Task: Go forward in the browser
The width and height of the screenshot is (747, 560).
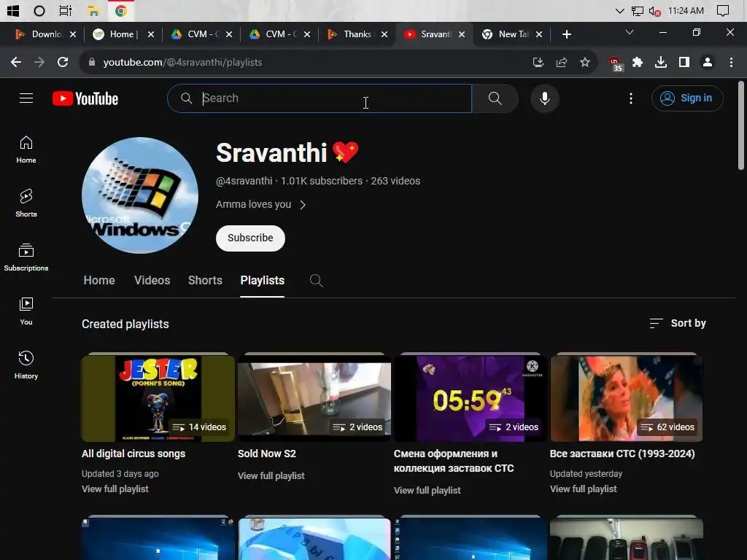Action: [x=39, y=63]
